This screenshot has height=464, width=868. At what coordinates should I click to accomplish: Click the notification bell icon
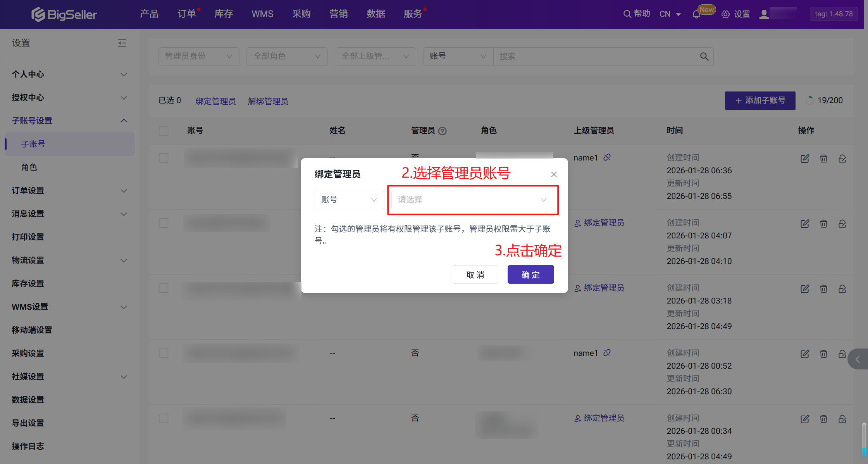coord(696,14)
